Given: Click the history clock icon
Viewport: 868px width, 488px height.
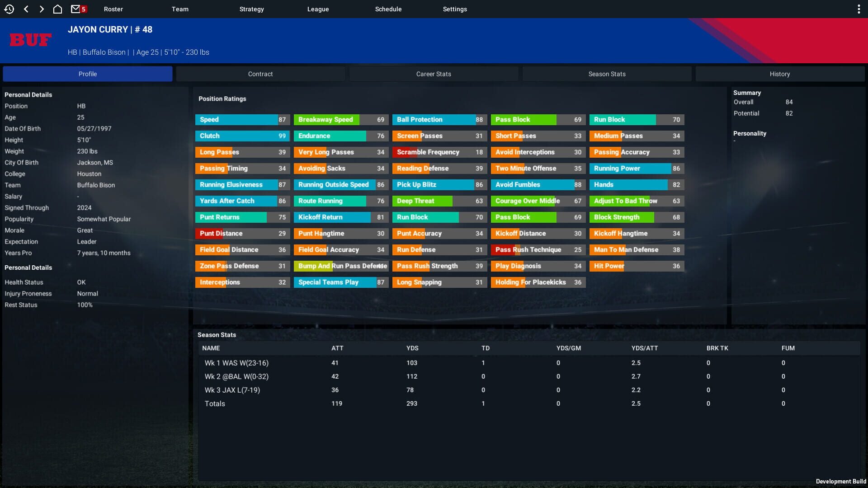Looking at the screenshot, I should pos(9,9).
